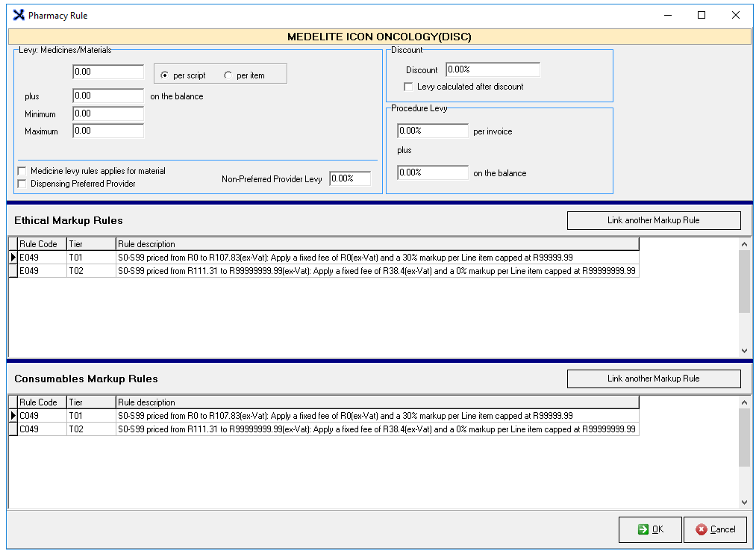Screen dimensions: 756x551
Task: Click the Pharmacy Rule title bar app icon
Action: coord(19,15)
